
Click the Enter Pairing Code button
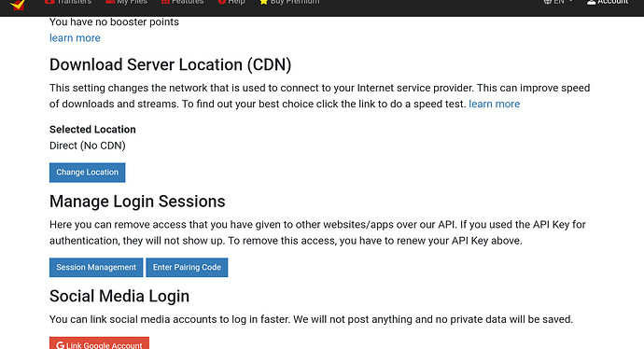pos(187,267)
